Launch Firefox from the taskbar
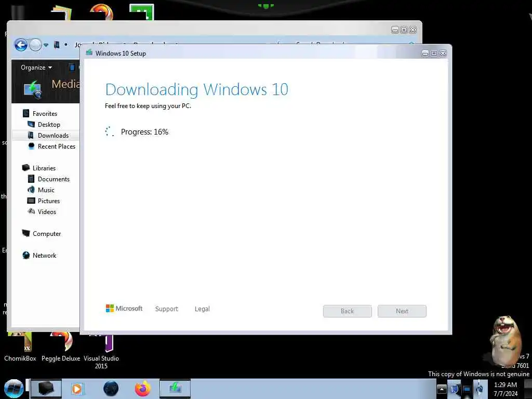The image size is (532, 399). point(143,389)
